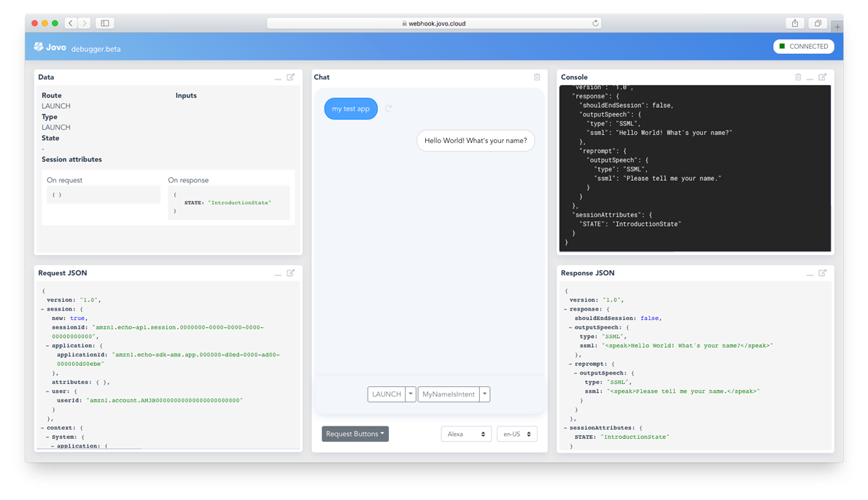Open the Request Buttons dropdown
The height and width of the screenshot is (500, 868).
[355, 434]
